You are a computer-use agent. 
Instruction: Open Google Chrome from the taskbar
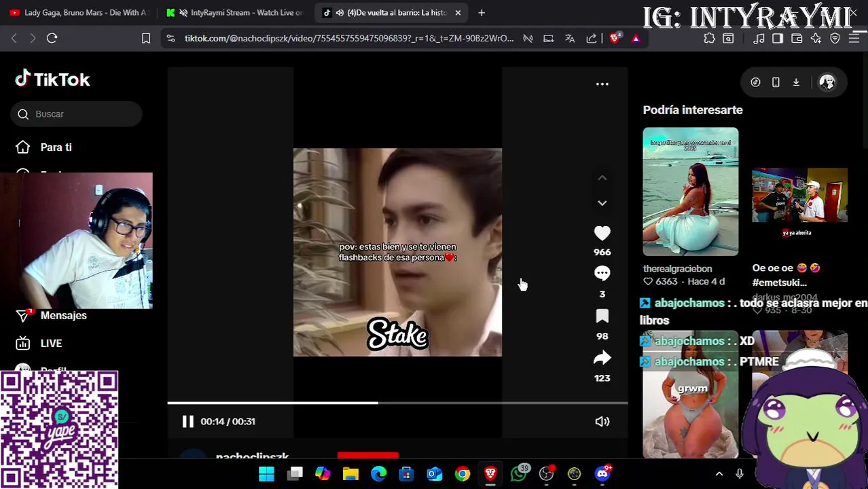tap(462, 473)
